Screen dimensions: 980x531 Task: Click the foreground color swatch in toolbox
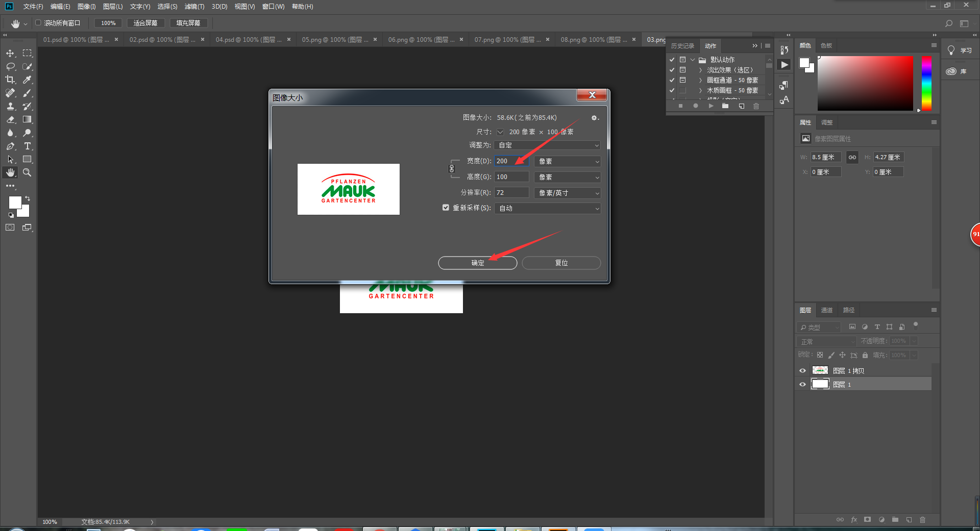[15, 203]
